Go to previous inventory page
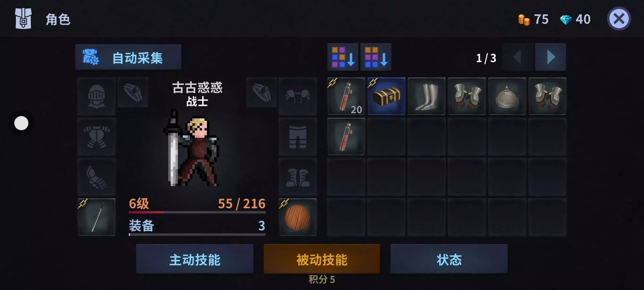644x290 pixels. pos(517,57)
